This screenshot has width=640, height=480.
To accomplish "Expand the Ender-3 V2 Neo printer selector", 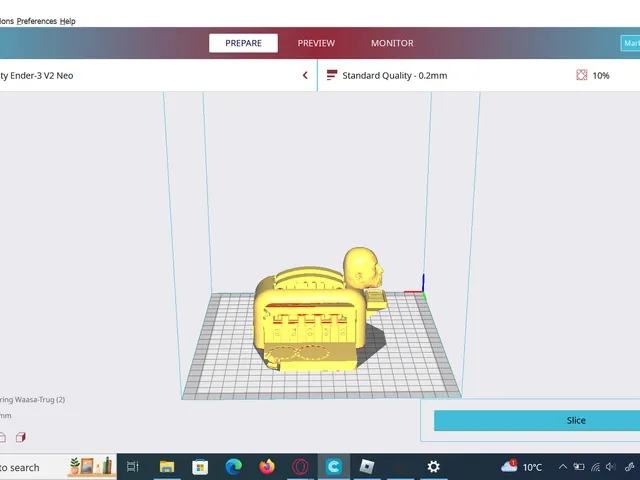I will [x=158, y=75].
